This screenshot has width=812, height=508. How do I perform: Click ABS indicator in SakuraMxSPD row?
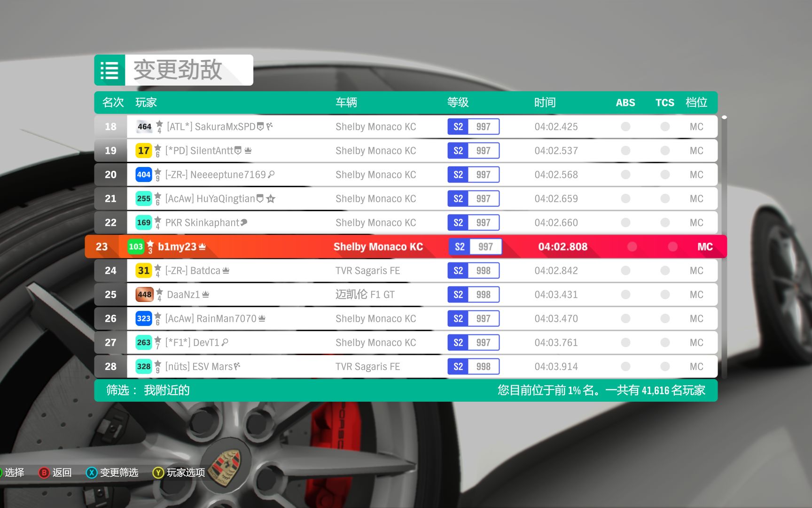(625, 127)
